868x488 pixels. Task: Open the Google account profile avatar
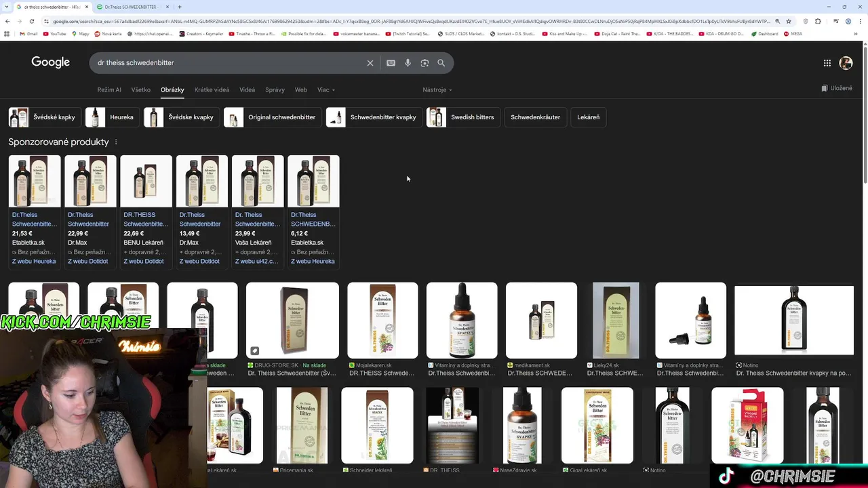click(846, 63)
